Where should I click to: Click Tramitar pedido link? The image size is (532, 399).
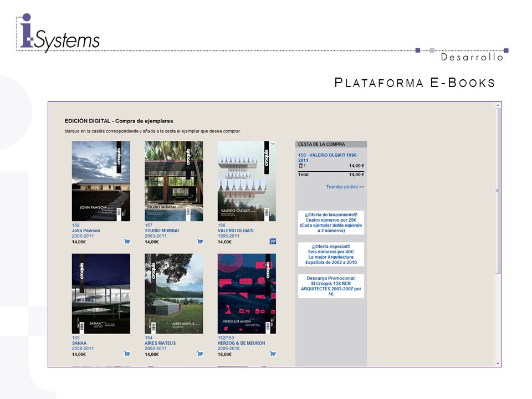345,187
